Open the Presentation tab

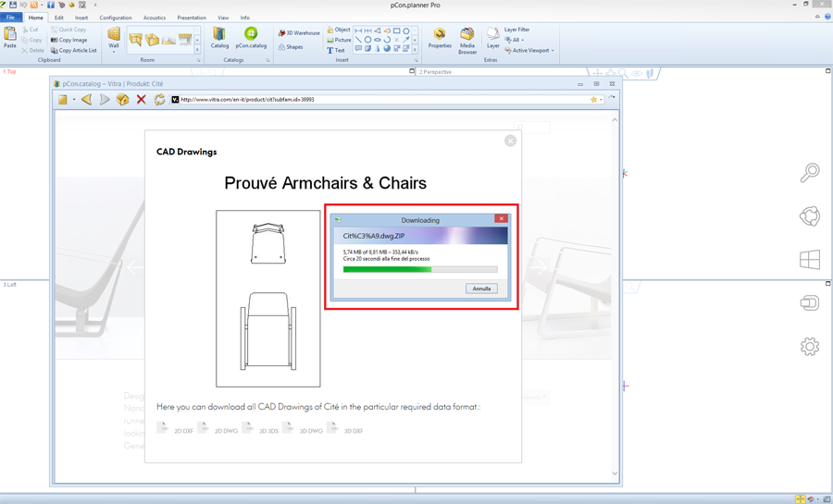point(192,18)
